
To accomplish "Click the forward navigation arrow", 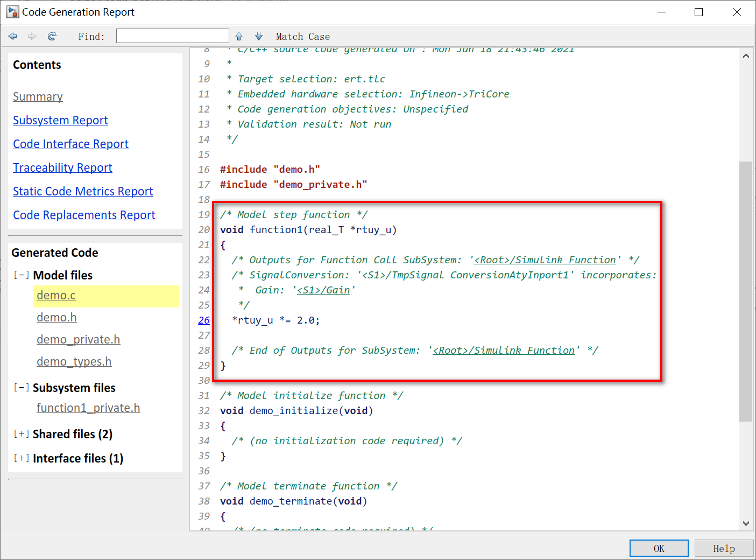I will click(32, 36).
